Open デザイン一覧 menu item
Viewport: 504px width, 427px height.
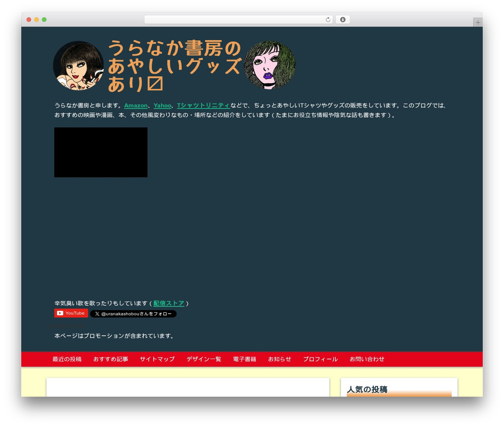(x=204, y=359)
